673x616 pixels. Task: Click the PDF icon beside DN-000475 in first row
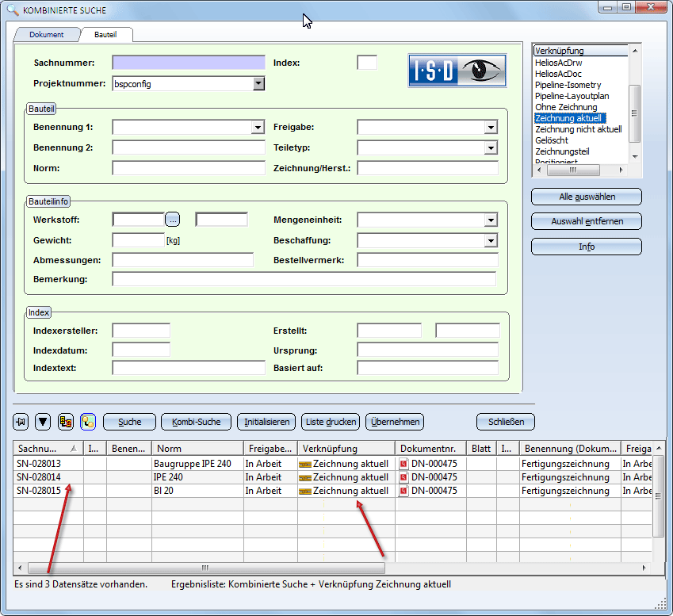pyautogui.click(x=403, y=464)
